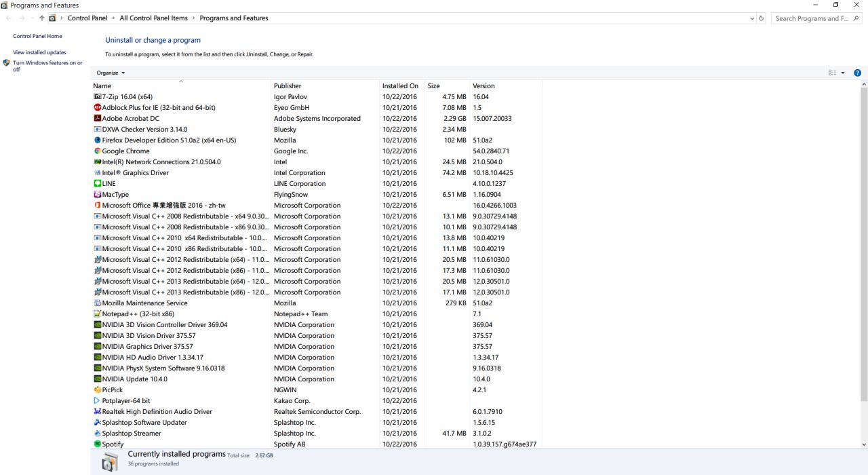The image size is (868, 475).
Task: Click the Spotify icon
Action: coord(97,444)
